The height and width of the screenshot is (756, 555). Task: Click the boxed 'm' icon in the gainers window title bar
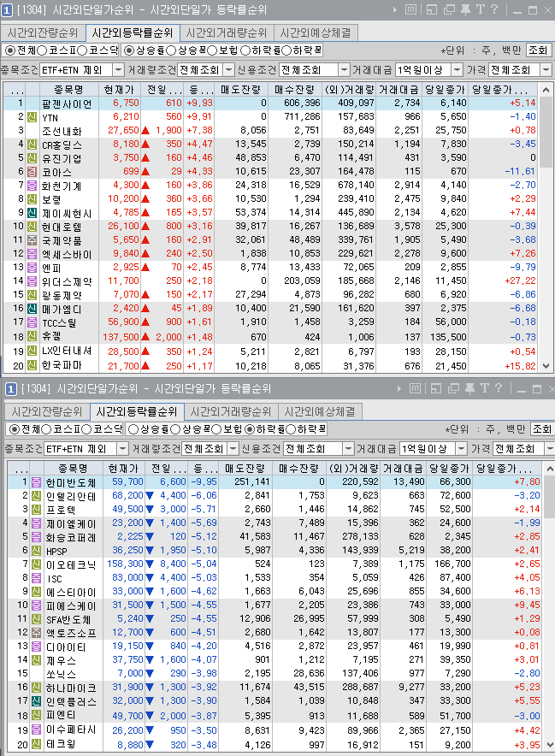(x=410, y=9)
